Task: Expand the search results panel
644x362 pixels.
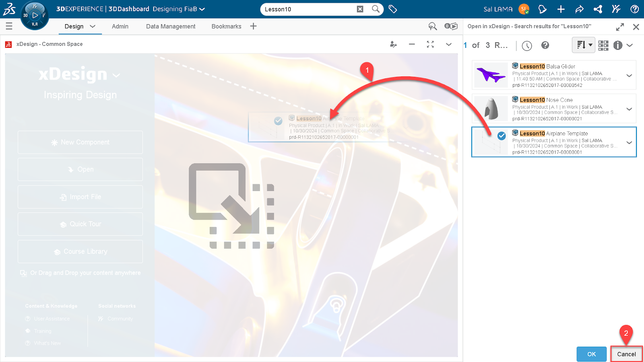Action: click(x=620, y=27)
